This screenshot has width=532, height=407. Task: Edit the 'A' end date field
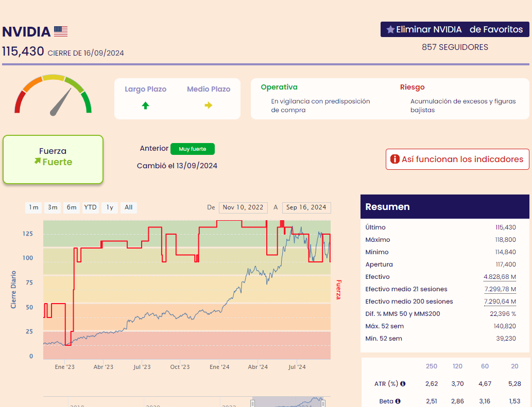click(306, 207)
